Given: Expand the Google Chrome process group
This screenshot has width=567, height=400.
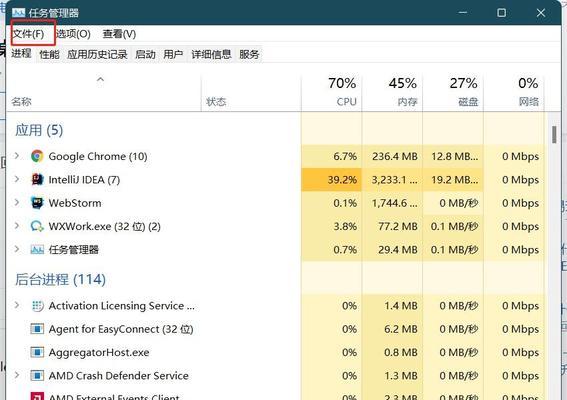Looking at the screenshot, I should coord(17,156).
